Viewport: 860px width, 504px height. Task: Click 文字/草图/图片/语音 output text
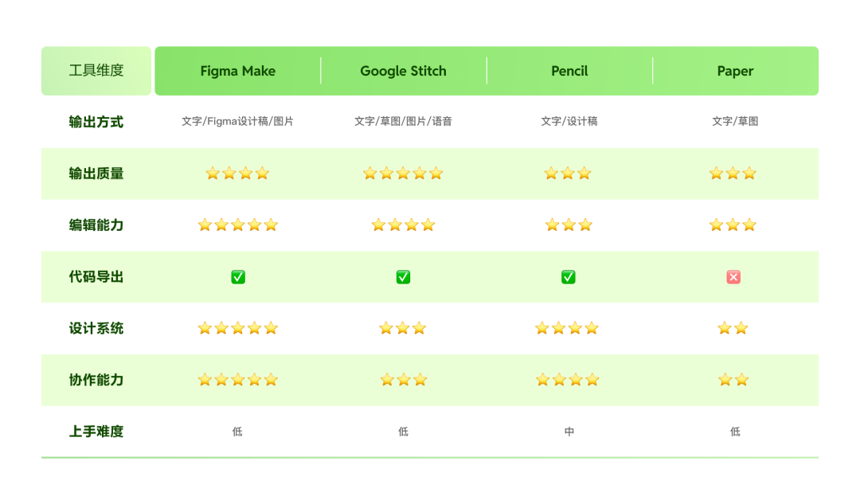[x=403, y=122]
